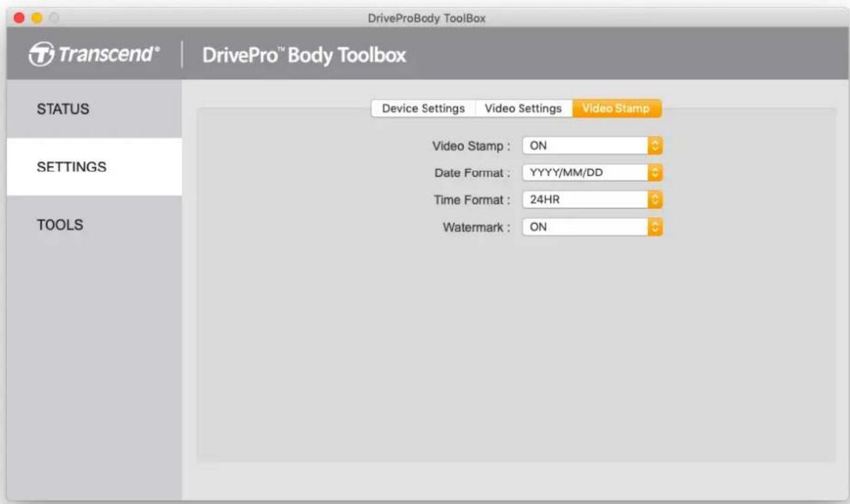Expand the Date Format dropdown
Viewport: 850px width, 504px height.
[585, 173]
